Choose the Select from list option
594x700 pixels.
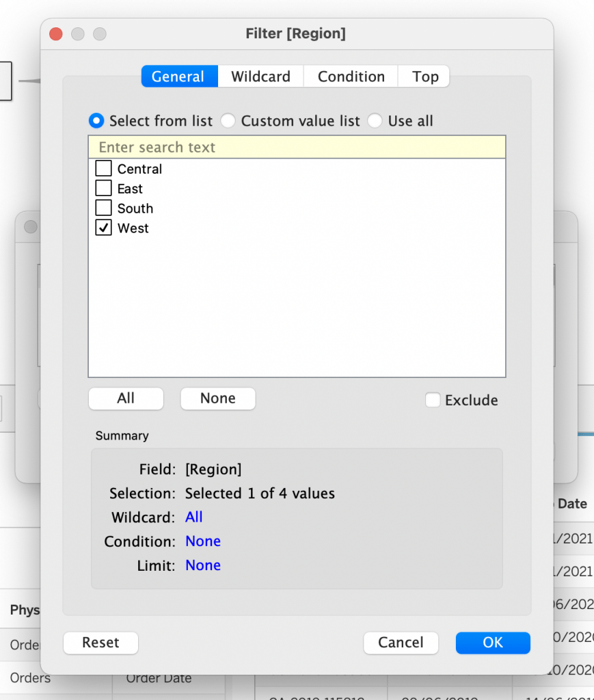pos(97,121)
